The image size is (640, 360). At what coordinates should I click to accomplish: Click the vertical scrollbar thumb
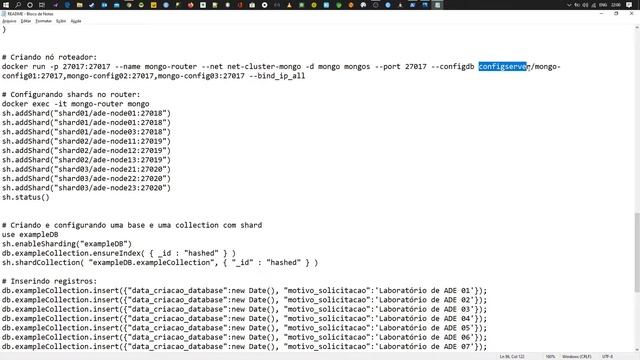[637, 252]
